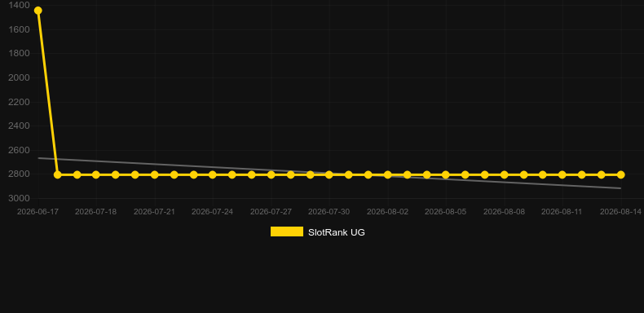Click the 2026-08-08 x-axis label
The image size is (644, 313).
(x=505, y=212)
